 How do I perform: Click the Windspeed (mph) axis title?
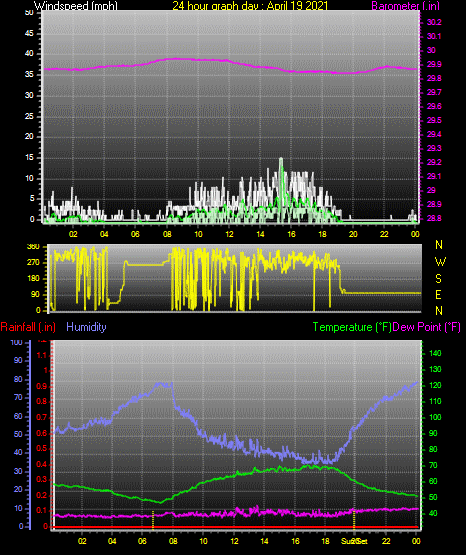pyautogui.click(x=76, y=6)
